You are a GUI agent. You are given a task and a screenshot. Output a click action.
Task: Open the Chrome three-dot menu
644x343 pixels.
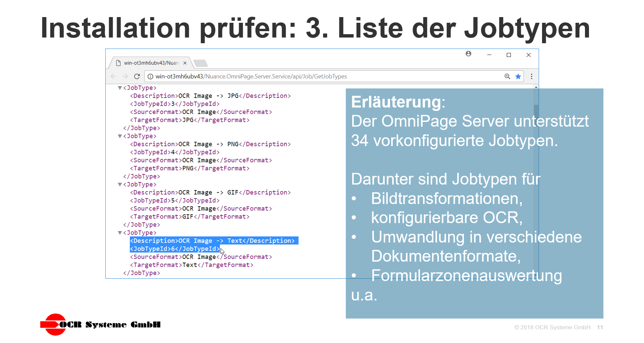(531, 76)
